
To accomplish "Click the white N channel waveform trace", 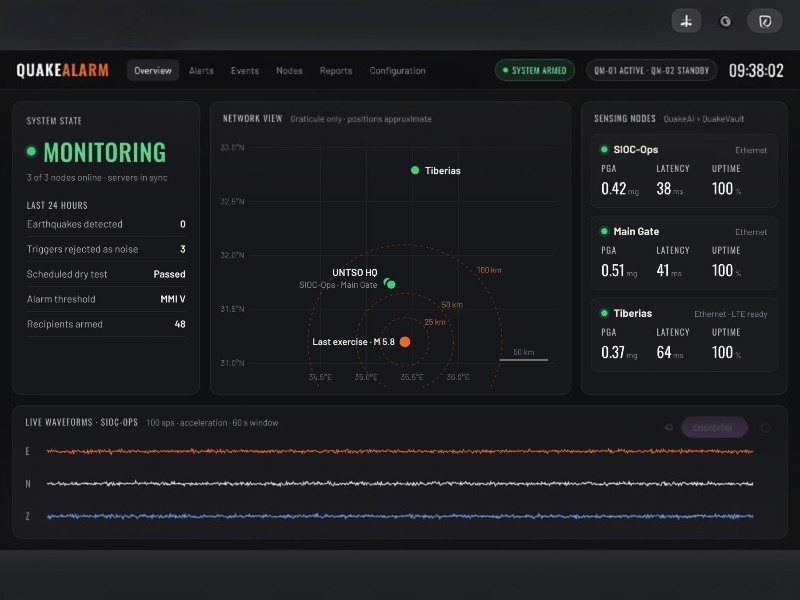I will click(x=399, y=483).
